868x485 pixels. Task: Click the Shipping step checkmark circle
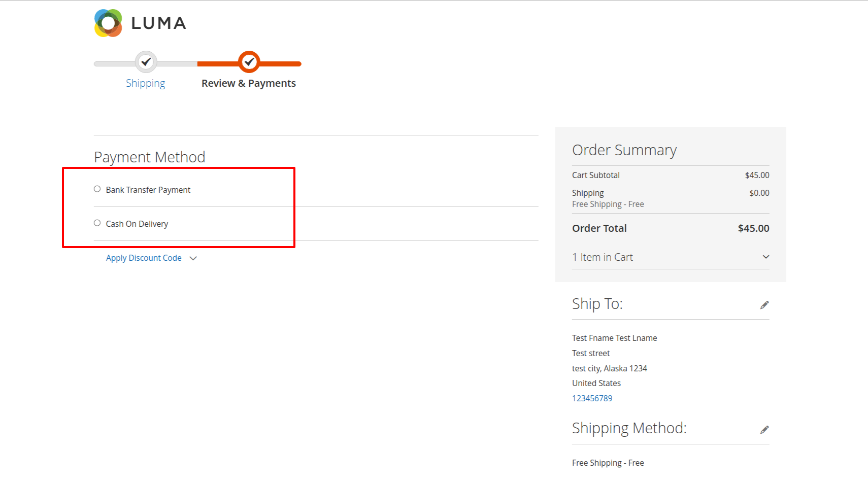click(146, 62)
